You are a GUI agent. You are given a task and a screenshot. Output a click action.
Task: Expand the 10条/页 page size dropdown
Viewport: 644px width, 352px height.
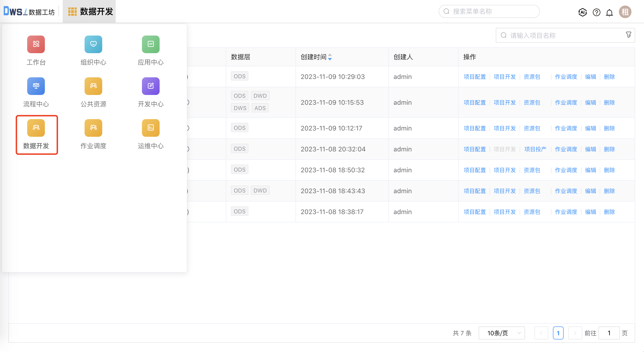502,333
